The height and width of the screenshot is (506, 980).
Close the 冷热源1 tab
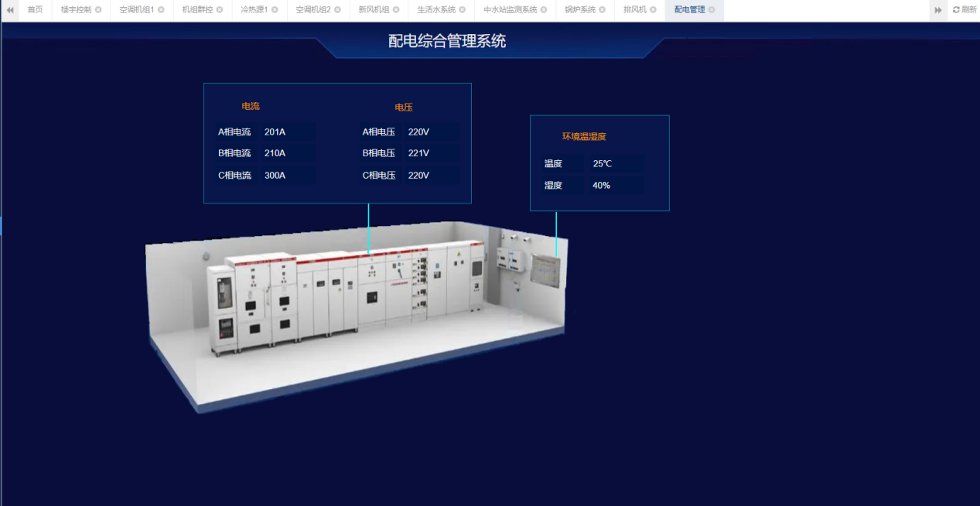click(x=275, y=10)
